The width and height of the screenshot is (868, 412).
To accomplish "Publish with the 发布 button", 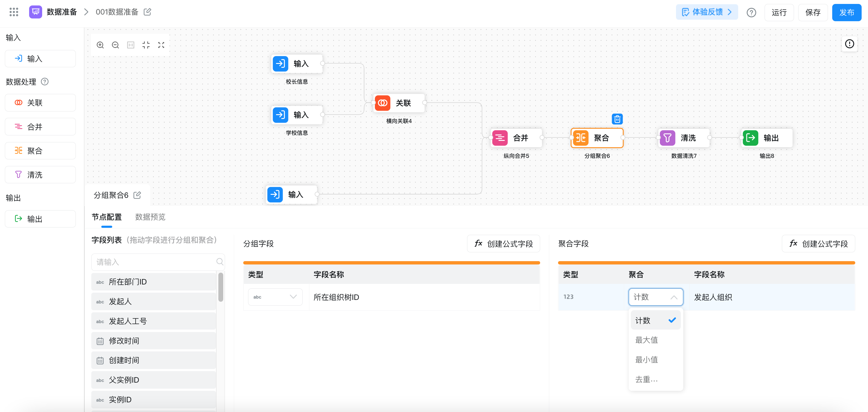I will pos(846,12).
